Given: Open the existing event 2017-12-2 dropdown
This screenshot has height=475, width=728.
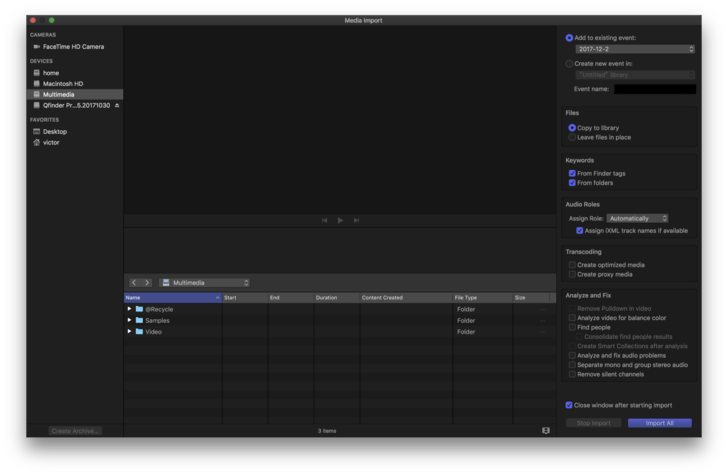Looking at the screenshot, I should [635, 48].
